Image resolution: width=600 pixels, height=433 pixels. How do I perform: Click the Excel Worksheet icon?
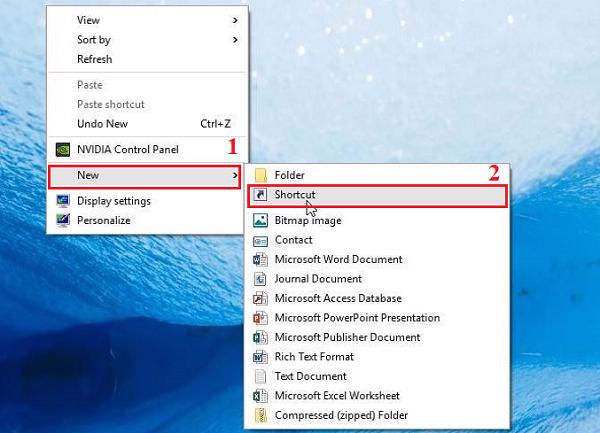[260, 396]
